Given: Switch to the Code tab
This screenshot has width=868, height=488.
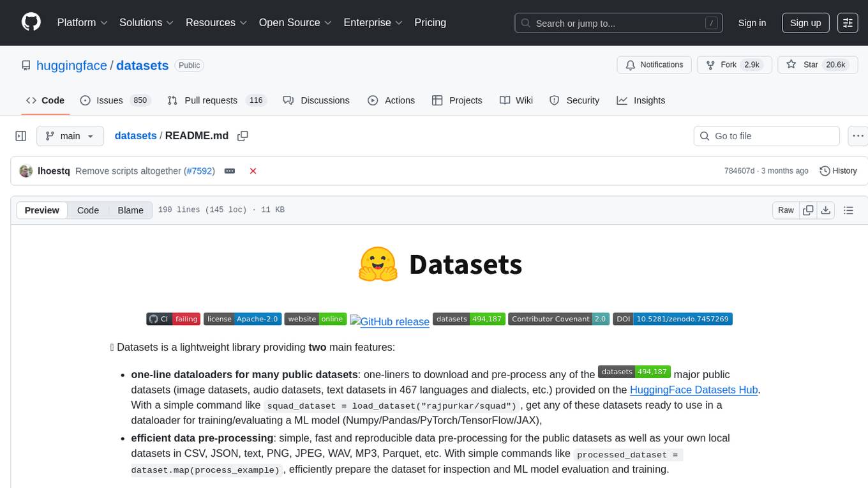Looking at the screenshot, I should 45,100.
